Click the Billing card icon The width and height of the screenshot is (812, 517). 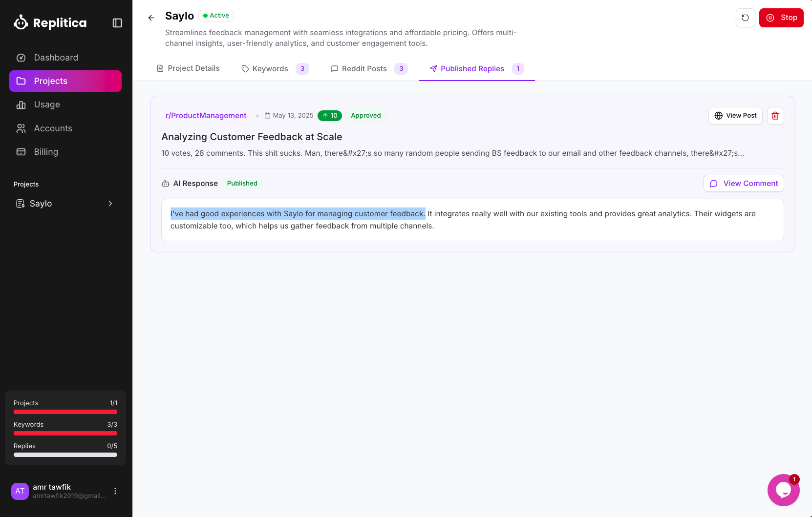point(21,151)
